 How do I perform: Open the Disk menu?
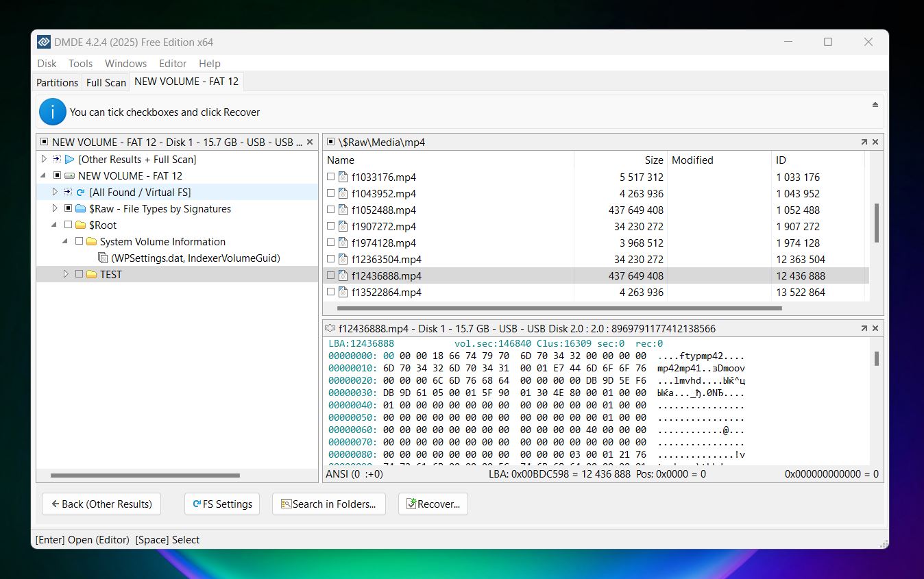47,63
